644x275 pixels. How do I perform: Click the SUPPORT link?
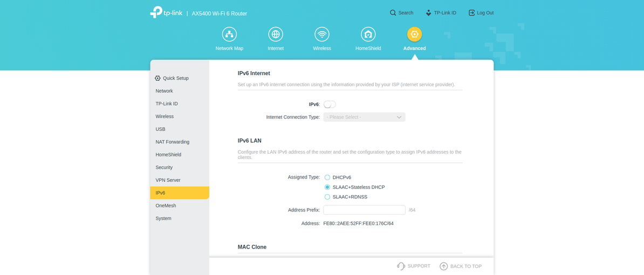(x=414, y=266)
